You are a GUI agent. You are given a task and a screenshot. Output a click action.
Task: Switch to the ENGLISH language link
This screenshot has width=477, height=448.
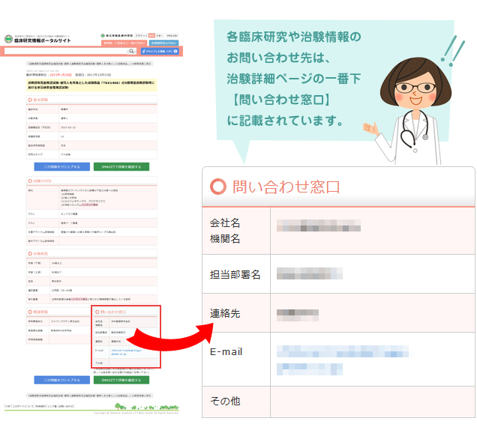pos(173,35)
